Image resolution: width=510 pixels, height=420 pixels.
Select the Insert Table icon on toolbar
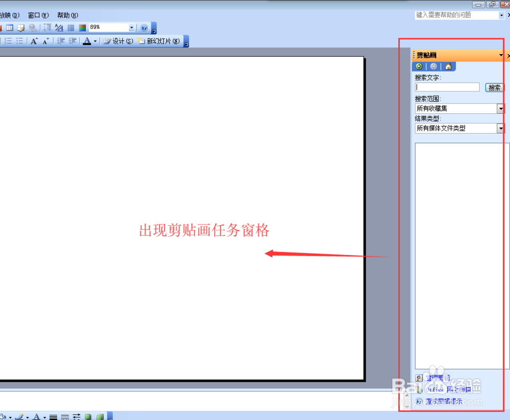(10, 28)
